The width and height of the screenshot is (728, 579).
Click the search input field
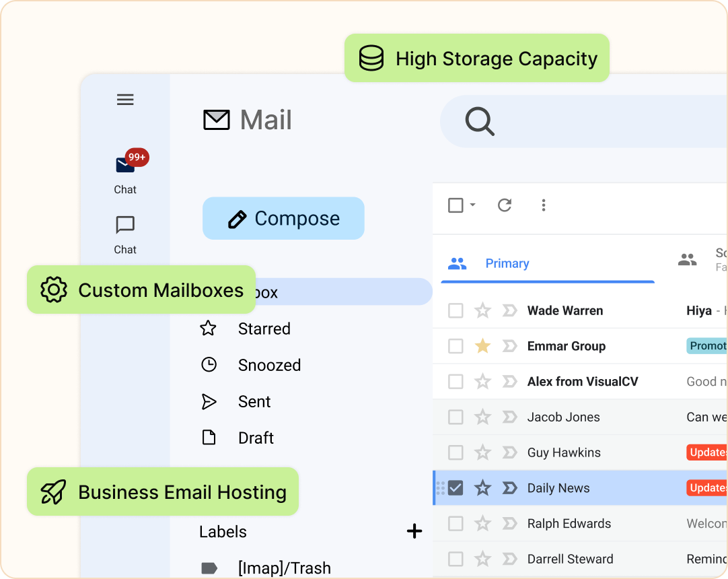(584, 122)
